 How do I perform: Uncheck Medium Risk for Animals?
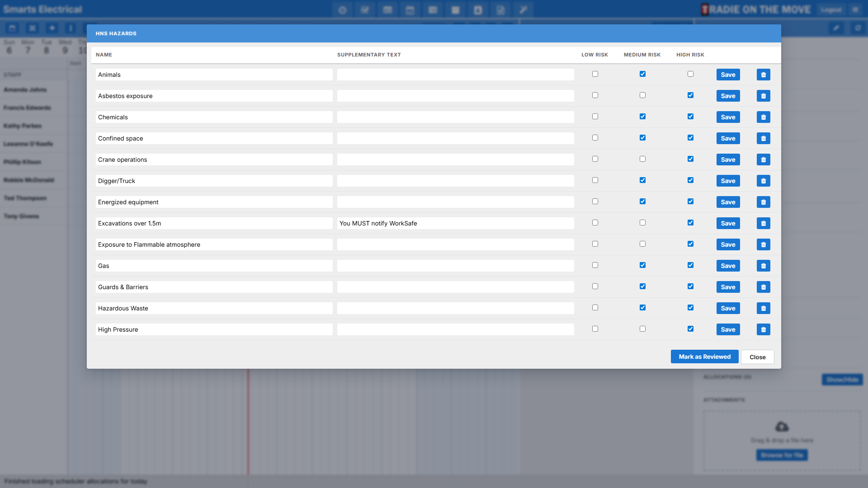(x=642, y=74)
